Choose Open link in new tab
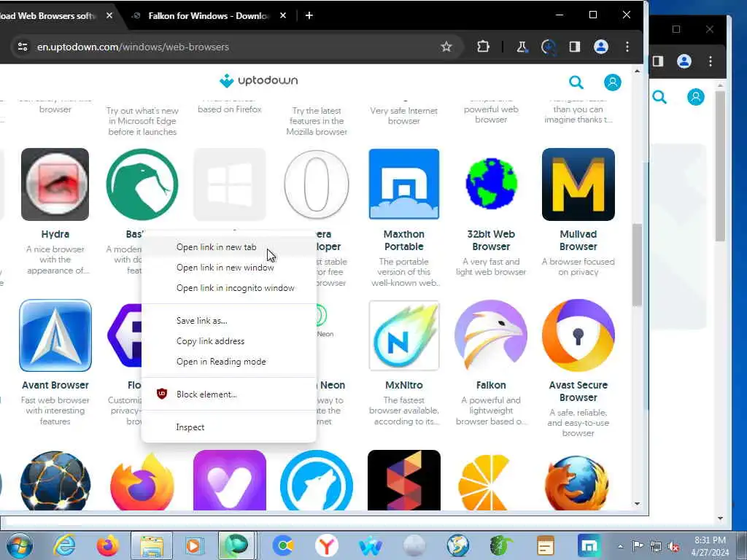747x560 pixels. [229, 247]
